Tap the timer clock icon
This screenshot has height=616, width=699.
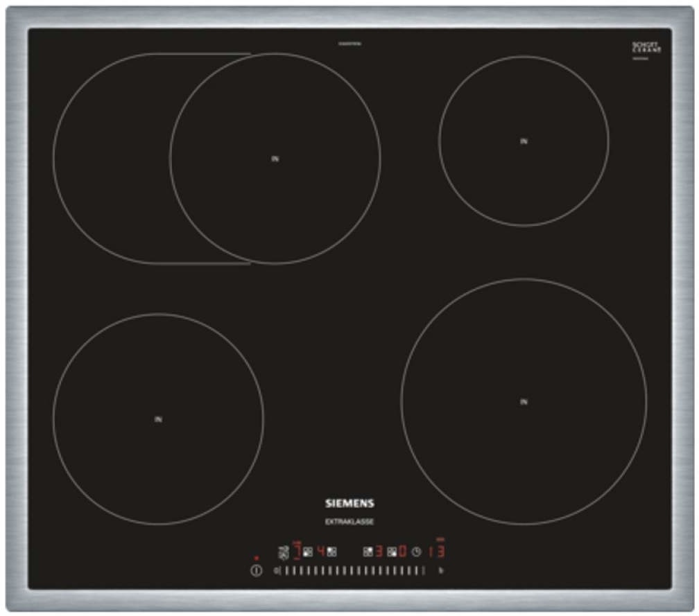(x=415, y=552)
